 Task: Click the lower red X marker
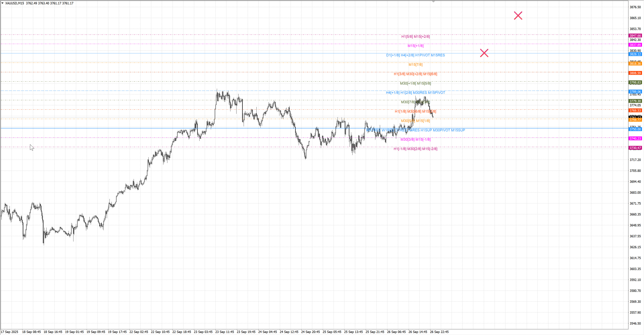point(484,53)
